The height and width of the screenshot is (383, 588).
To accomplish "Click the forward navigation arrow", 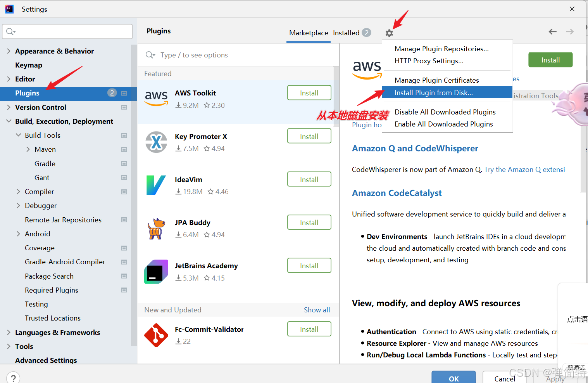I will coord(569,32).
